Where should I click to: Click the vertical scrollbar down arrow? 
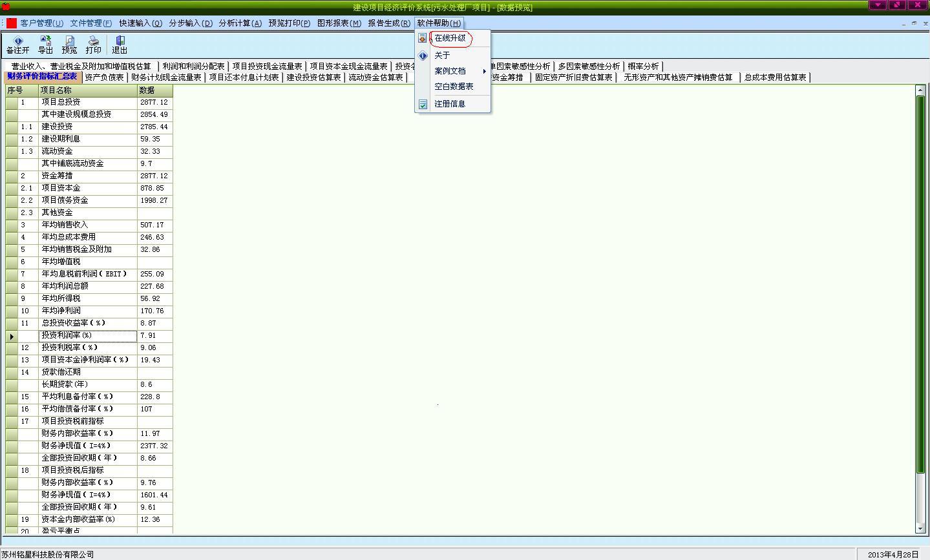(920, 528)
